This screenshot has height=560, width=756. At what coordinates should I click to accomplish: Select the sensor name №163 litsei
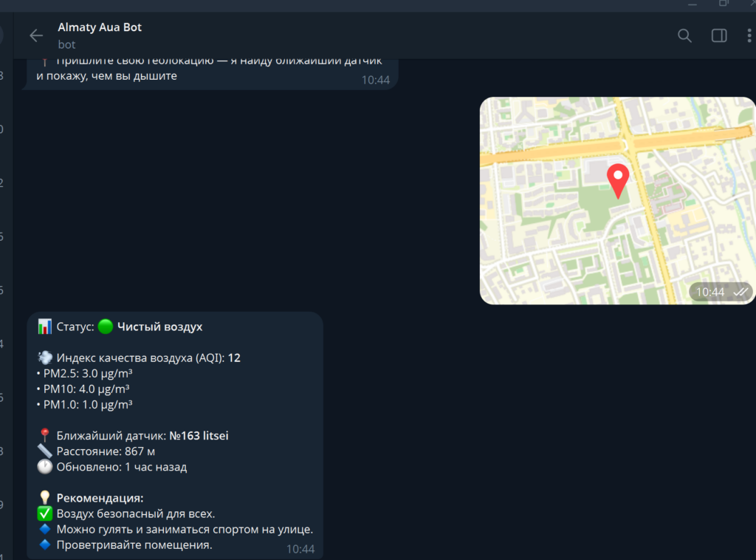pos(199,436)
